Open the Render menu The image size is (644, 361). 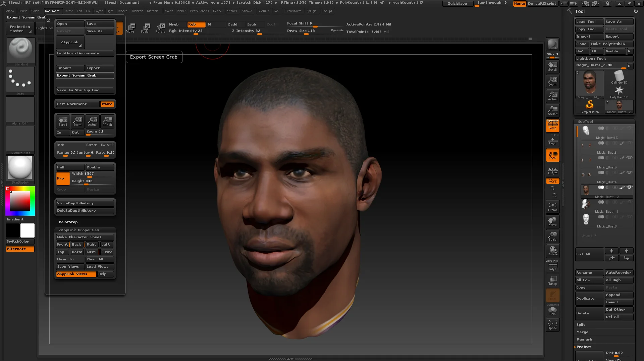[x=218, y=11]
